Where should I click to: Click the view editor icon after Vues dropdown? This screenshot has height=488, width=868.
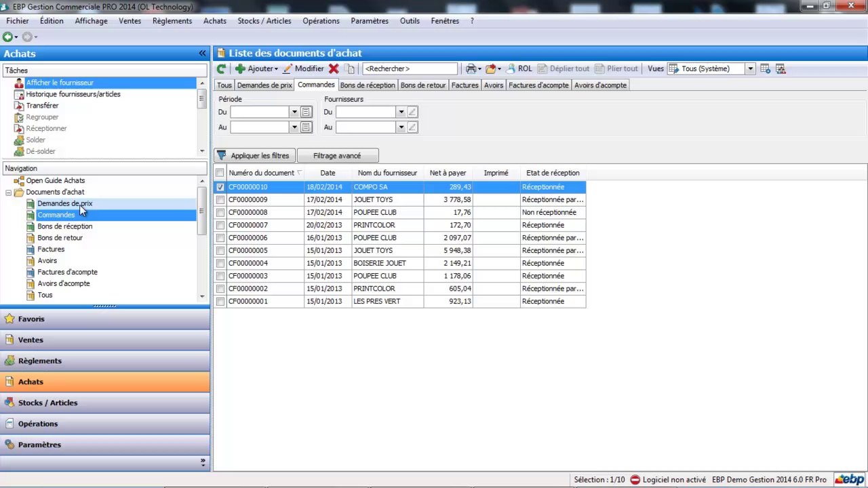click(765, 68)
